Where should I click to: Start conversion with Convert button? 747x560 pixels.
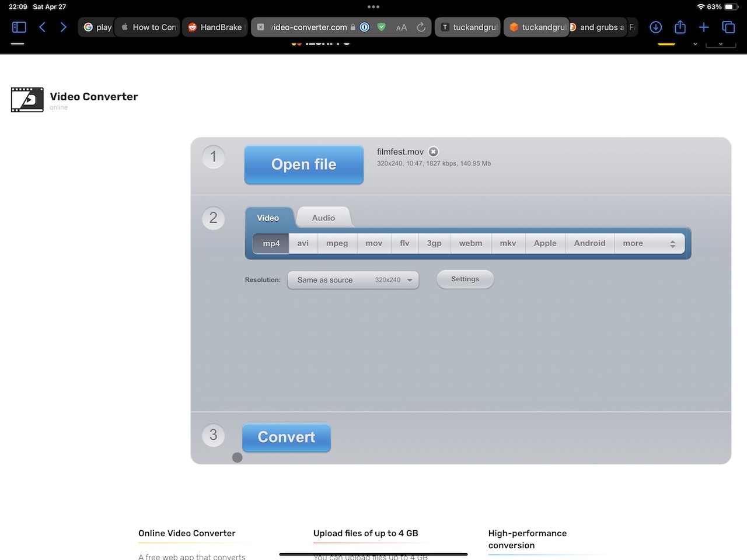tap(287, 437)
